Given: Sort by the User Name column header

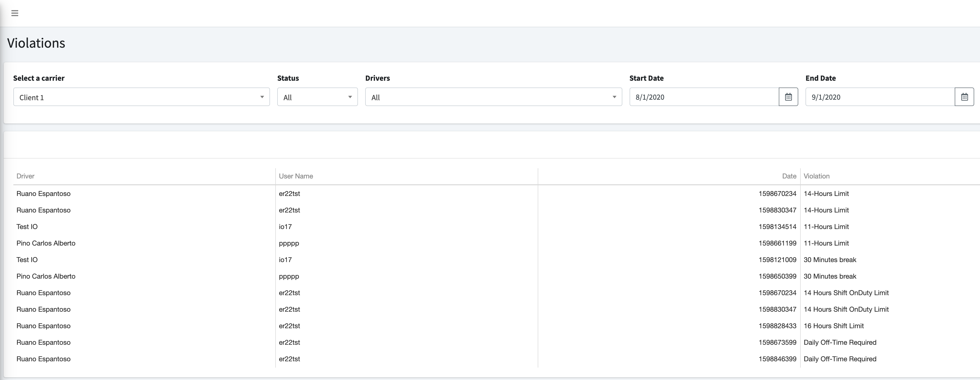Looking at the screenshot, I should [x=296, y=176].
